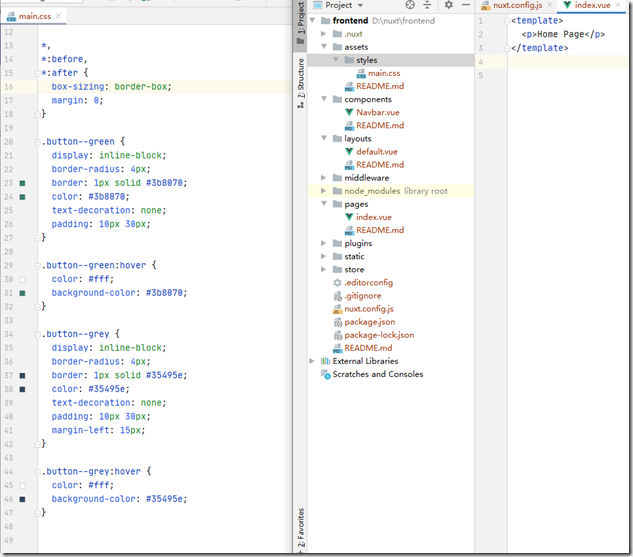This screenshot has width=633, height=557.
Task: Click the green color swatch on line 24
Action: pos(23,197)
